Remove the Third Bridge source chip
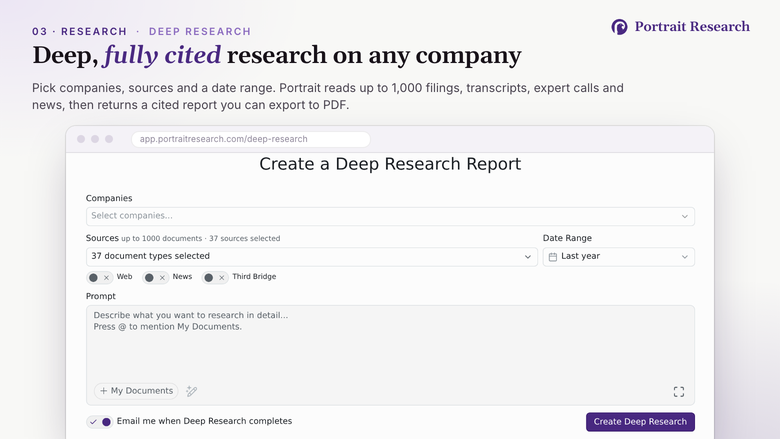Viewport: 780px width, 439px height. 221,278
